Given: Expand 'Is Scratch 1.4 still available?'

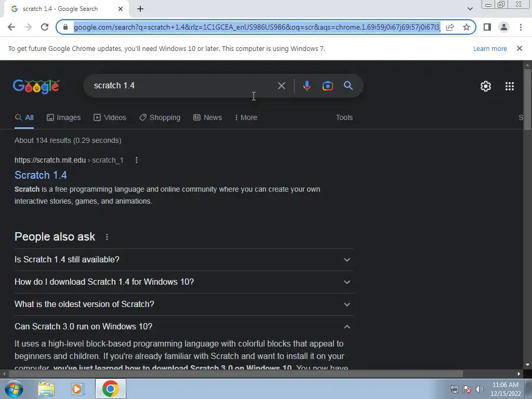Looking at the screenshot, I should click(x=183, y=260).
